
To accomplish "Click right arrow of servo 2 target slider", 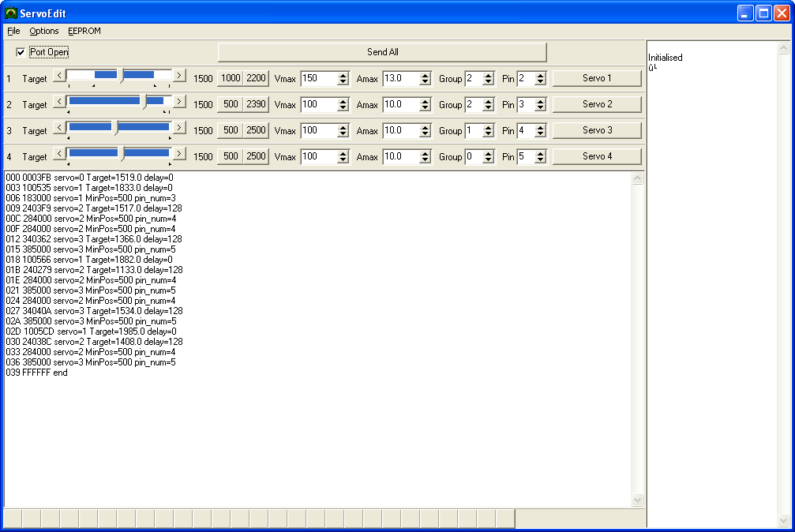I will pyautogui.click(x=179, y=102).
